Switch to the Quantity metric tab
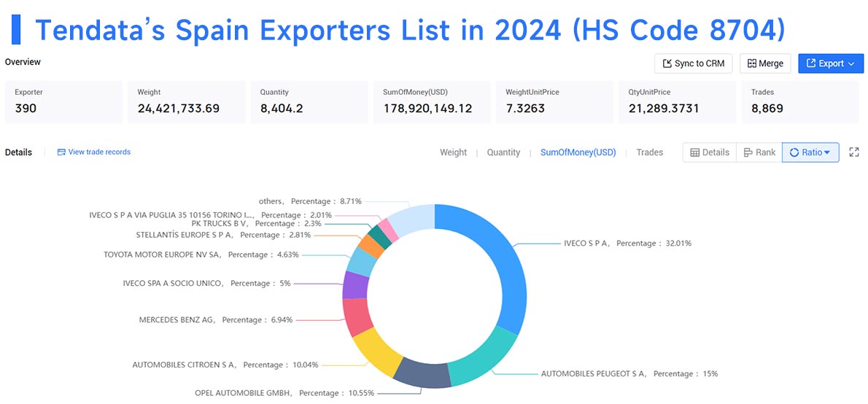Screen dimensions: 868x404 503,152
